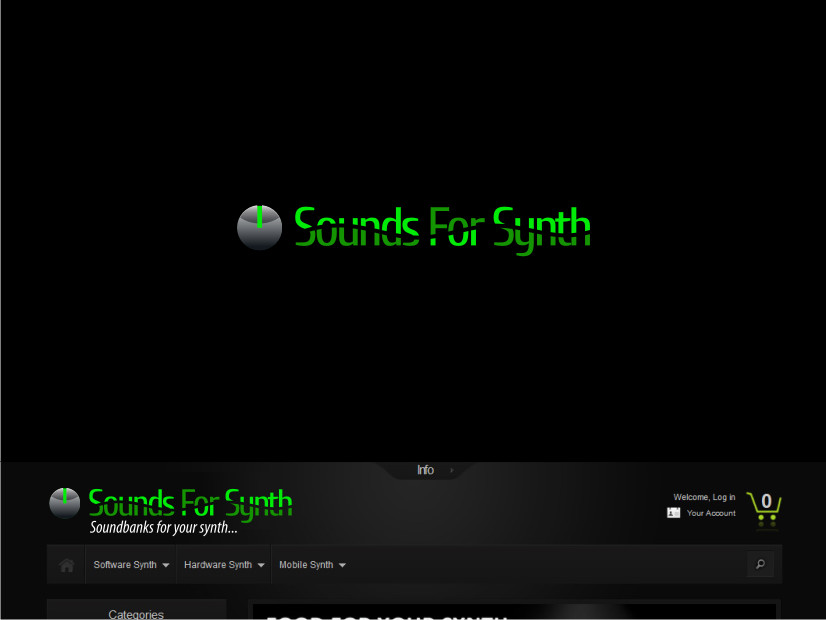The width and height of the screenshot is (826, 620).
Task: Open the Mobile Synth menu
Action: click(312, 565)
